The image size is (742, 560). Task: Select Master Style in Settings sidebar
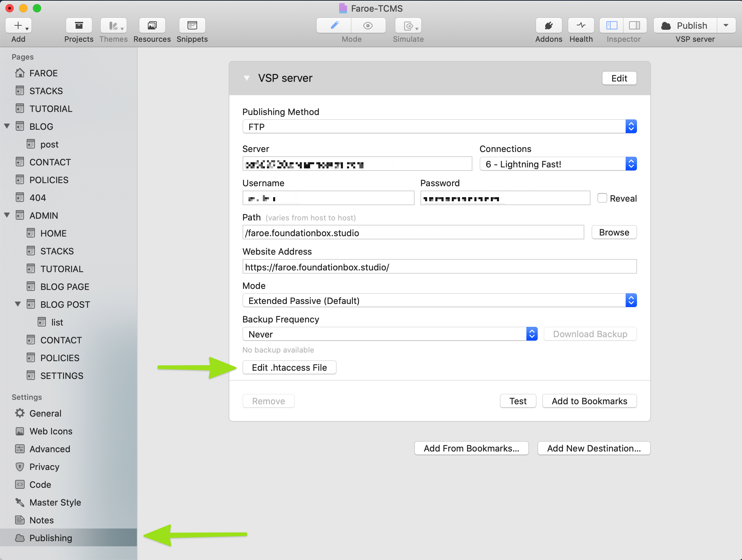[x=55, y=502]
